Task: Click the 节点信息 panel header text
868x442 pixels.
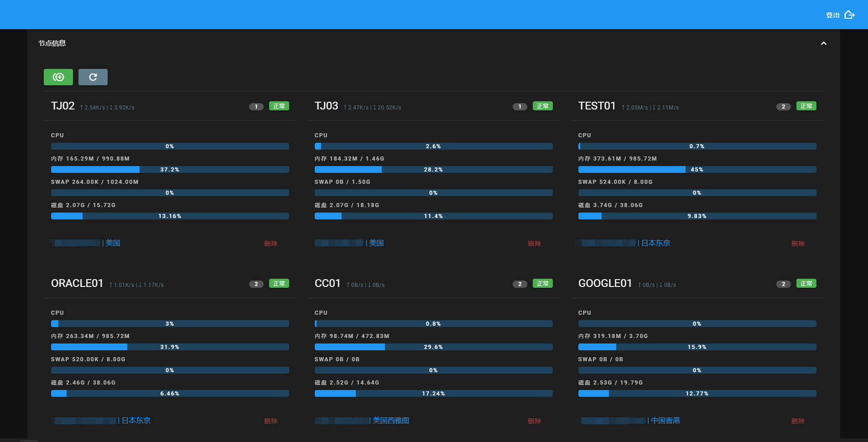Action: [x=52, y=43]
